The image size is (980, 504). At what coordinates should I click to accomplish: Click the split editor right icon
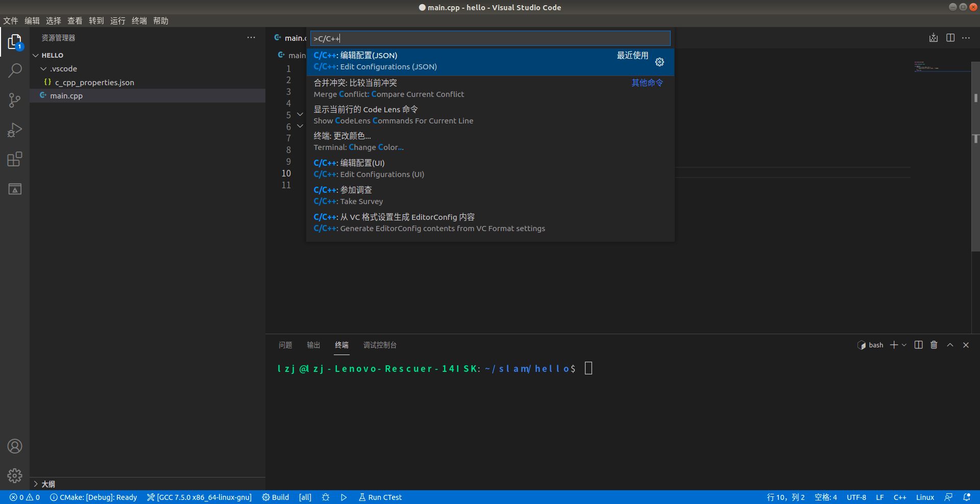click(950, 38)
